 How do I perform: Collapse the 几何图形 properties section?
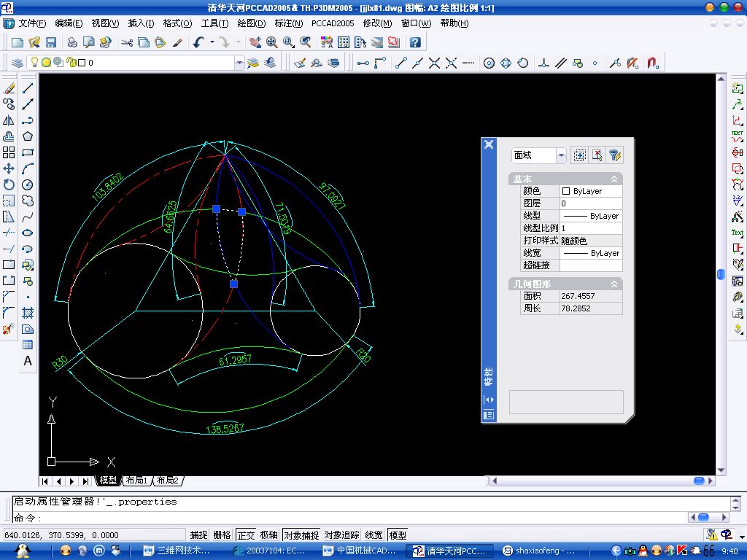[614, 284]
